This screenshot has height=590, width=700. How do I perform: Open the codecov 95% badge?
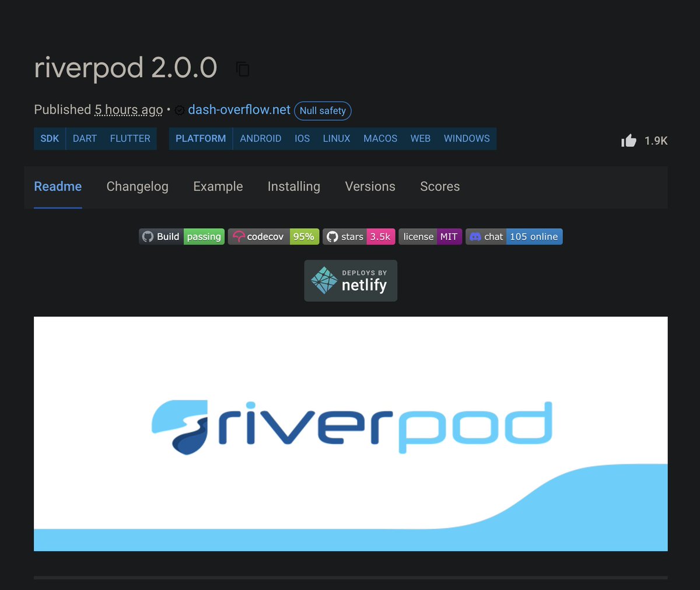tap(274, 236)
